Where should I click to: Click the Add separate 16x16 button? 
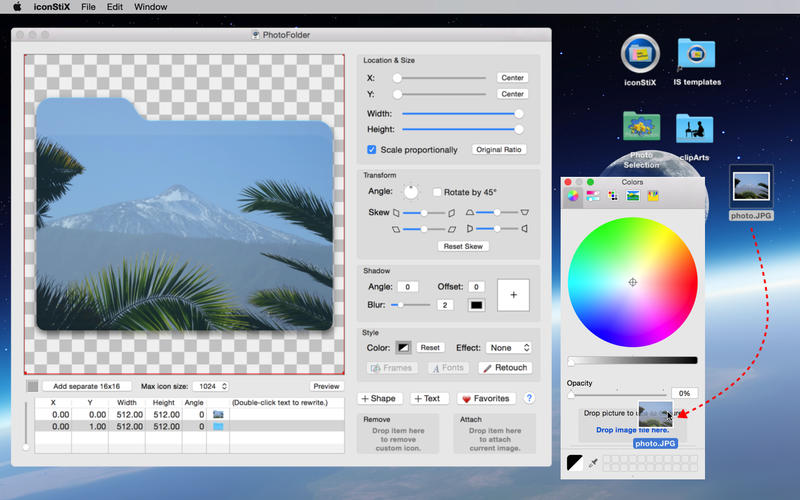87,386
